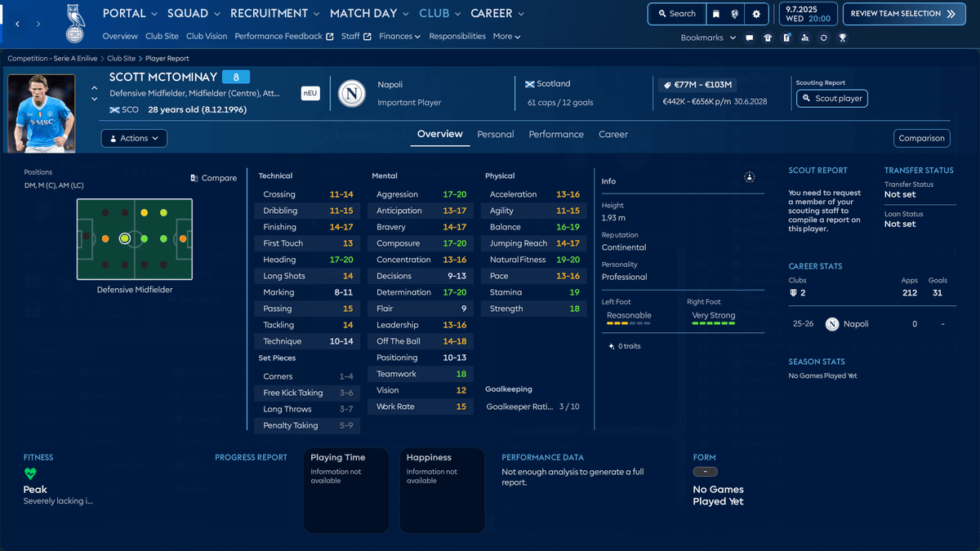
Task: Click the Napoli club badge
Action: coord(352,92)
